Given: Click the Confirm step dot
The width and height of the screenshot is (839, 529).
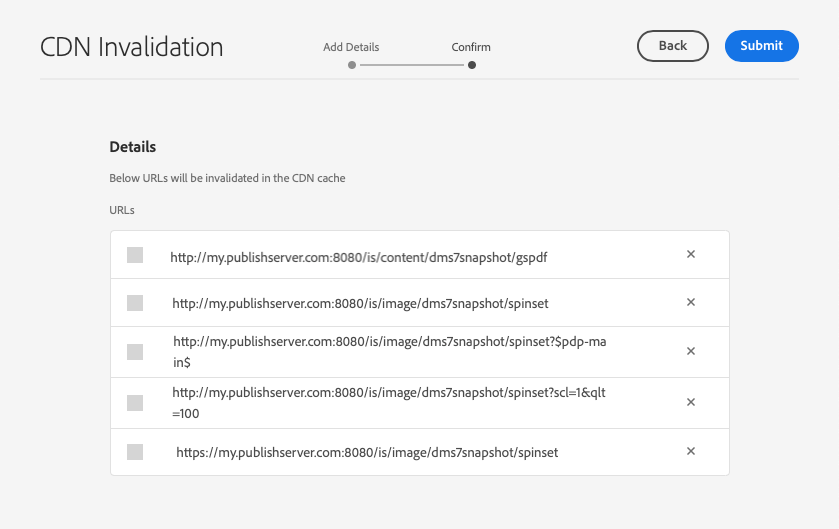Looking at the screenshot, I should (472, 65).
